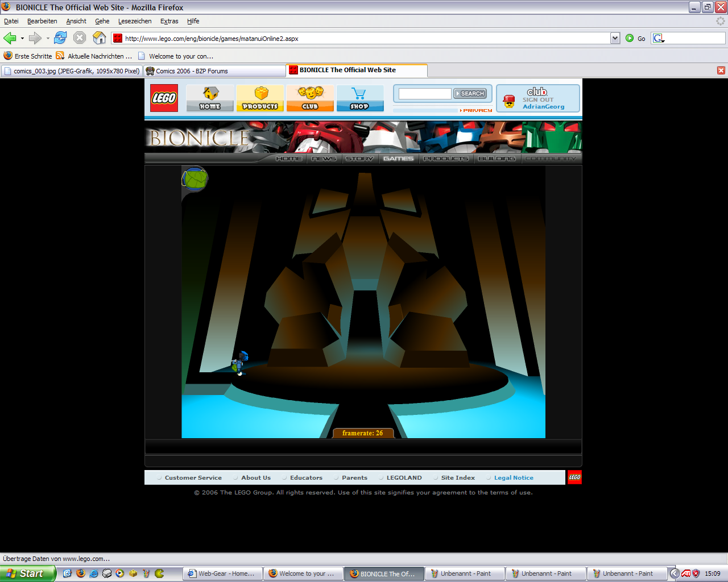
Task: Open the LEGO Club navigation icon
Action: coord(310,98)
